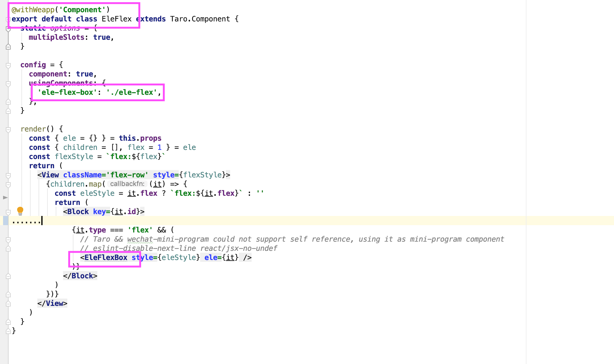The width and height of the screenshot is (614, 364).
Task: Click fold end marker beside closing </View>
Action: pyautogui.click(x=8, y=304)
